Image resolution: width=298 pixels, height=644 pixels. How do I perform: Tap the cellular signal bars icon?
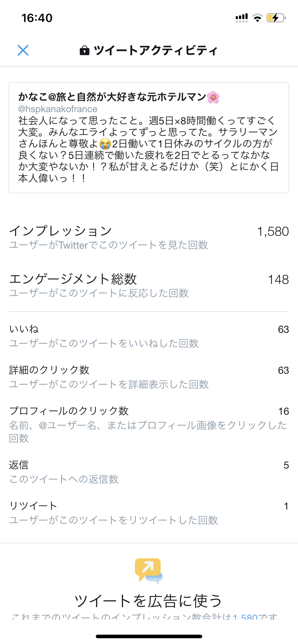241,18
